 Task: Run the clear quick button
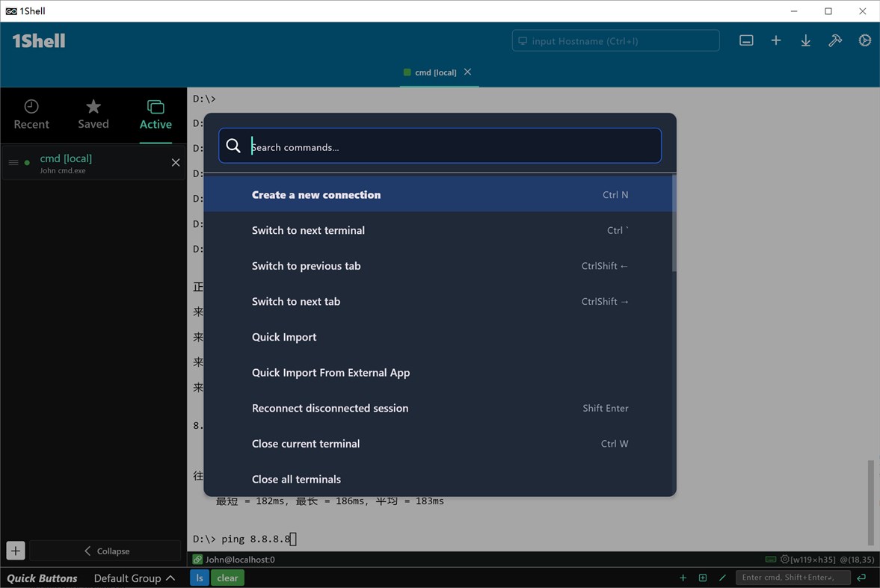[x=227, y=578]
